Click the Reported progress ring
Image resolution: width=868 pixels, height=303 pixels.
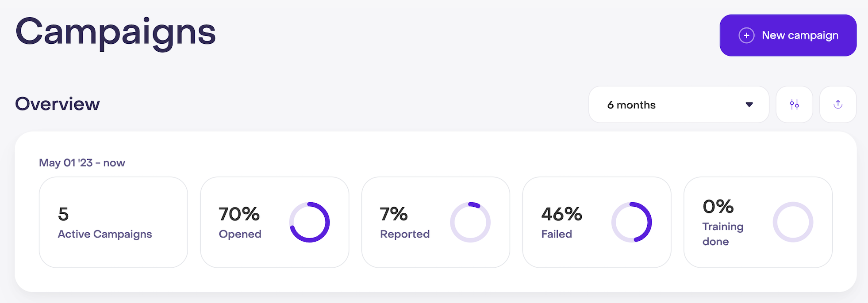(470, 222)
